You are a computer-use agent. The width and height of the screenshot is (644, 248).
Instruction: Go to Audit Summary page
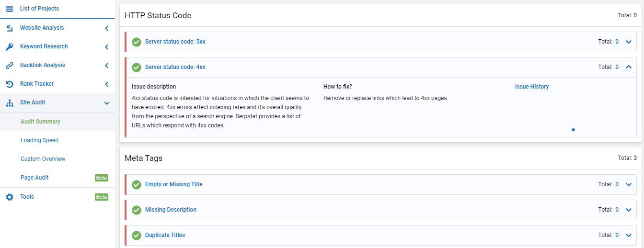coord(40,122)
